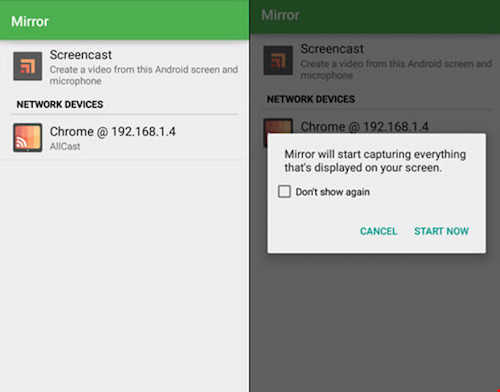Click the dimmed Screencast title behind dialog
The height and width of the screenshot is (392, 500).
coord(332,49)
